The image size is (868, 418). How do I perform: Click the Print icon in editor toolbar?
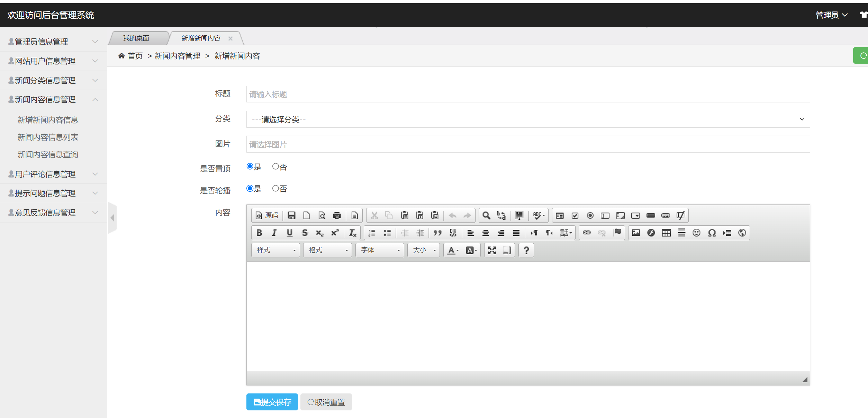coord(337,216)
